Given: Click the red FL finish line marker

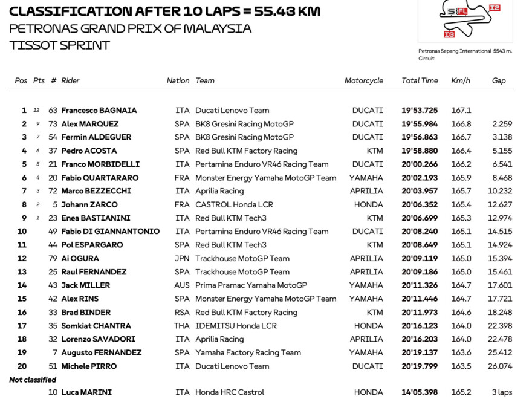Looking at the screenshot, I should click(x=462, y=11).
